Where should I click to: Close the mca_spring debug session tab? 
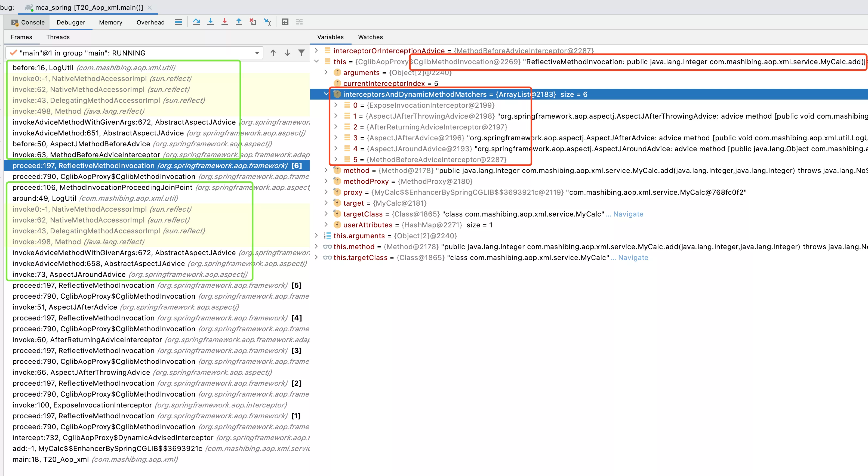coord(150,7)
